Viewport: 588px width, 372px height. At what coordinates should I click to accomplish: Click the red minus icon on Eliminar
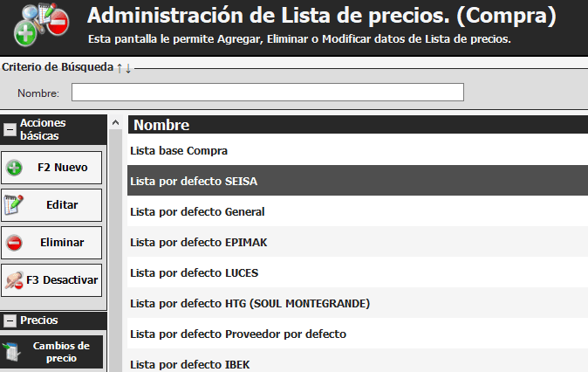(14, 243)
